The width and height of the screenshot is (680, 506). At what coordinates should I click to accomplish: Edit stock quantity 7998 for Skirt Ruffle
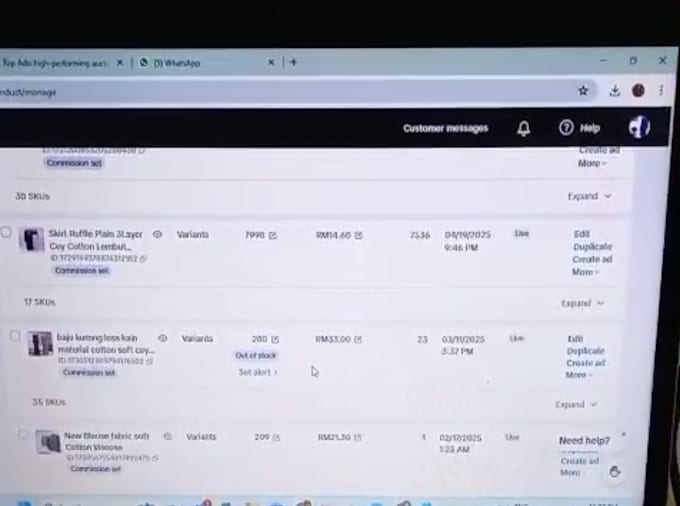pyautogui.click(x=272, y=235)
